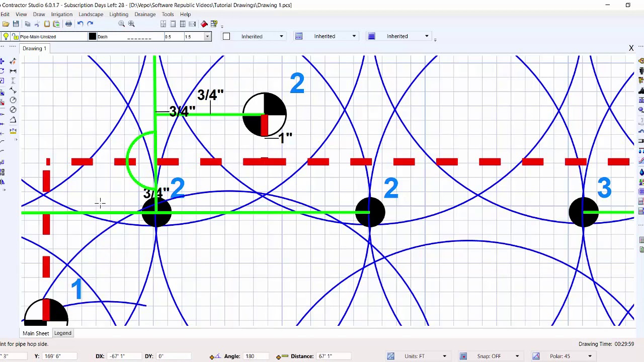Select the horizontal dimension tool
This screenshot has height=362, width=644.
coord(13,71)
